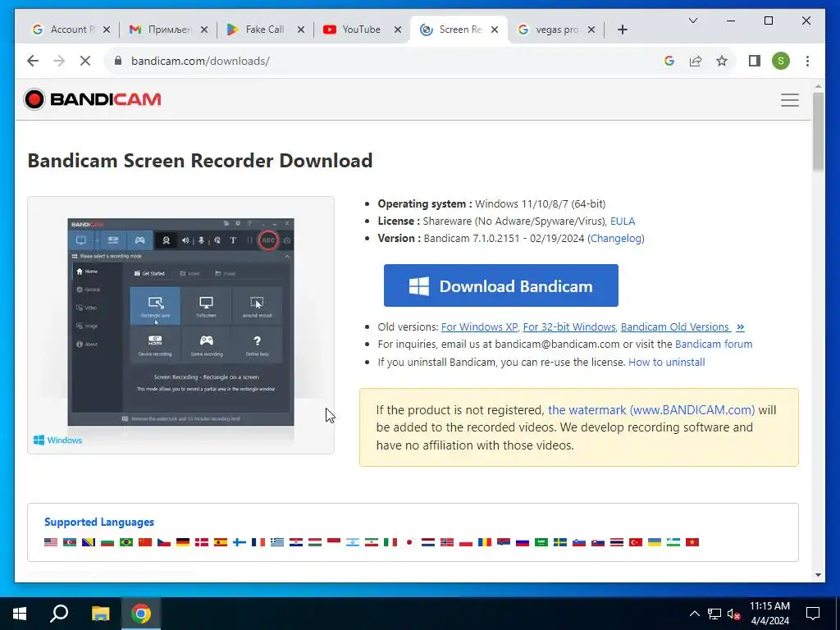The height and width of the screenshot is (630, 840).
Task: Open the Windows Start menu
Action: pos(20,614)
